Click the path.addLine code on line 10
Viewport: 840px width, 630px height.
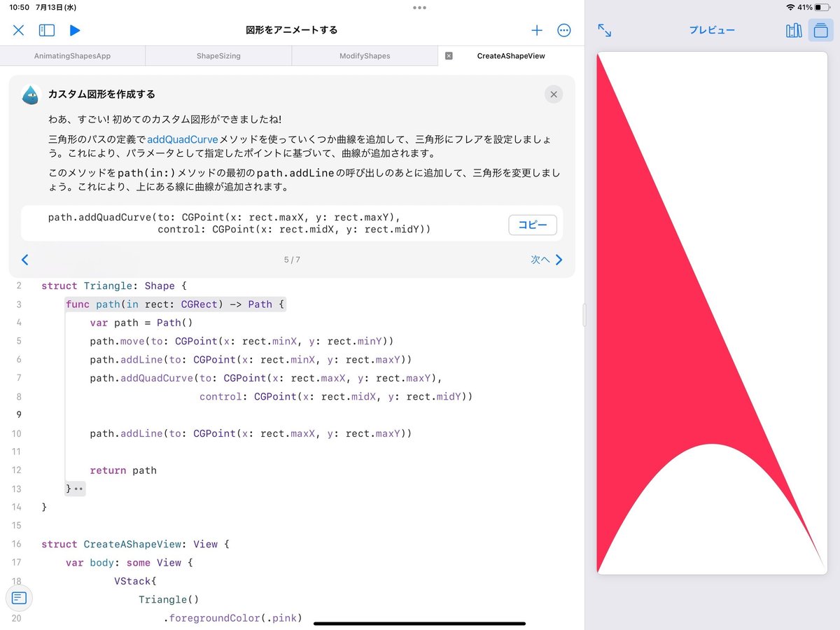(x=251, y=433)
